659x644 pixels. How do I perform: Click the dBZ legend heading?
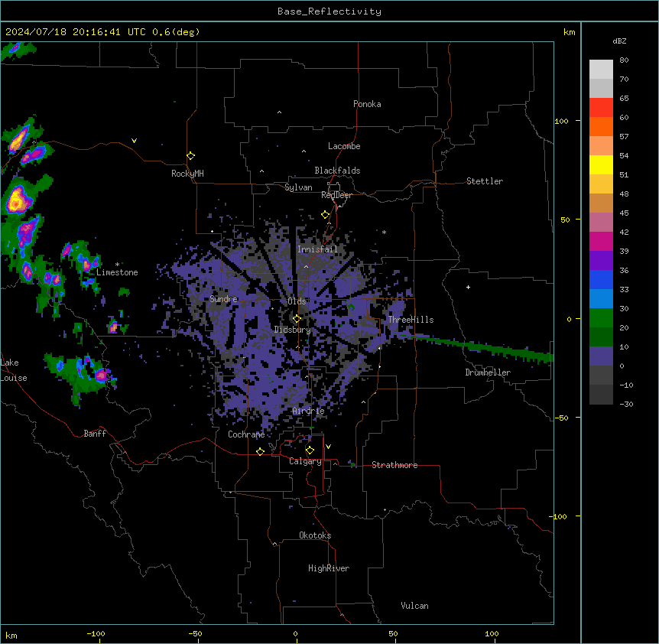(619, 41)
